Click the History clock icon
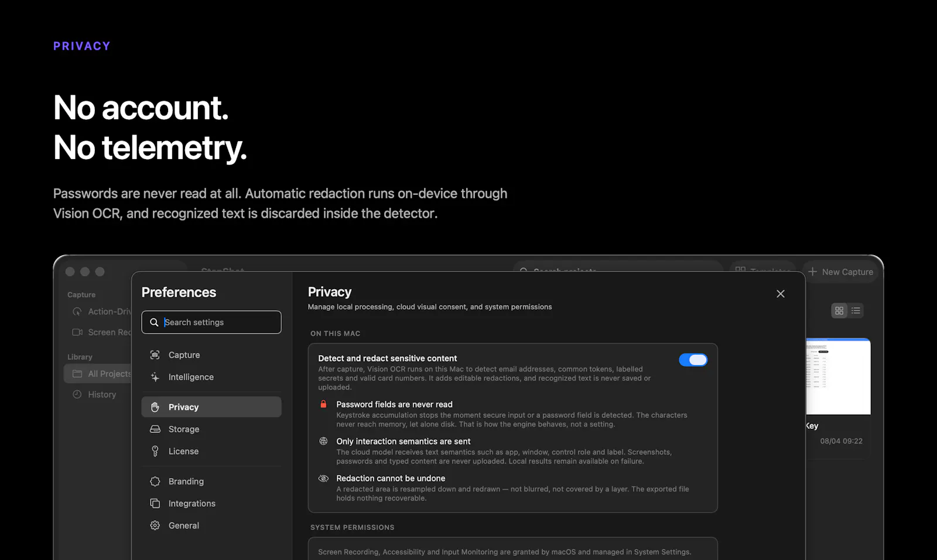Viewport: 937px width, 560px height. click(77, 394)
